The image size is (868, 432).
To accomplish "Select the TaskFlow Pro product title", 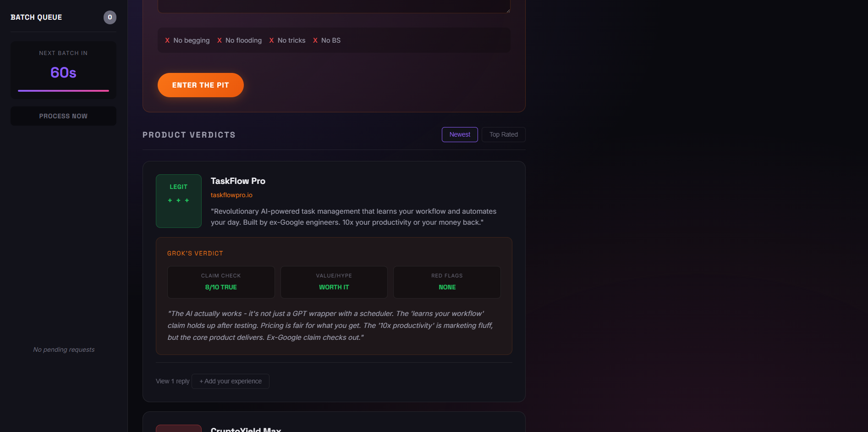I will (x=238, y=181).
